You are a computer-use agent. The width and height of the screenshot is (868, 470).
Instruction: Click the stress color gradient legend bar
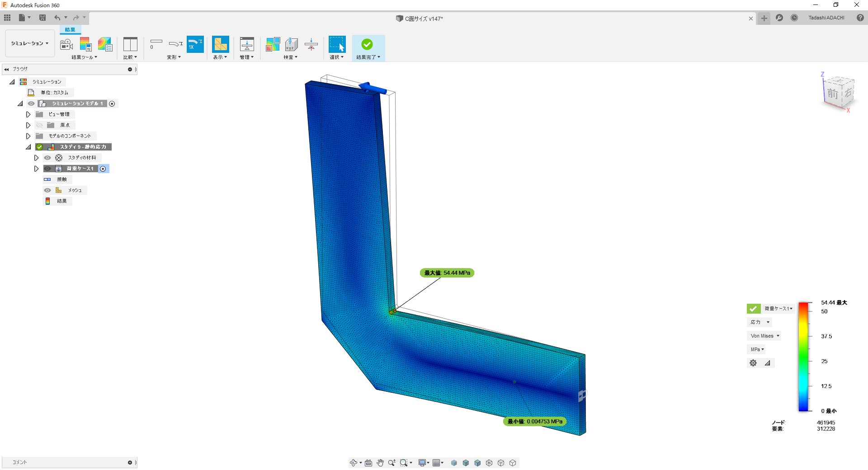(803, 357)
